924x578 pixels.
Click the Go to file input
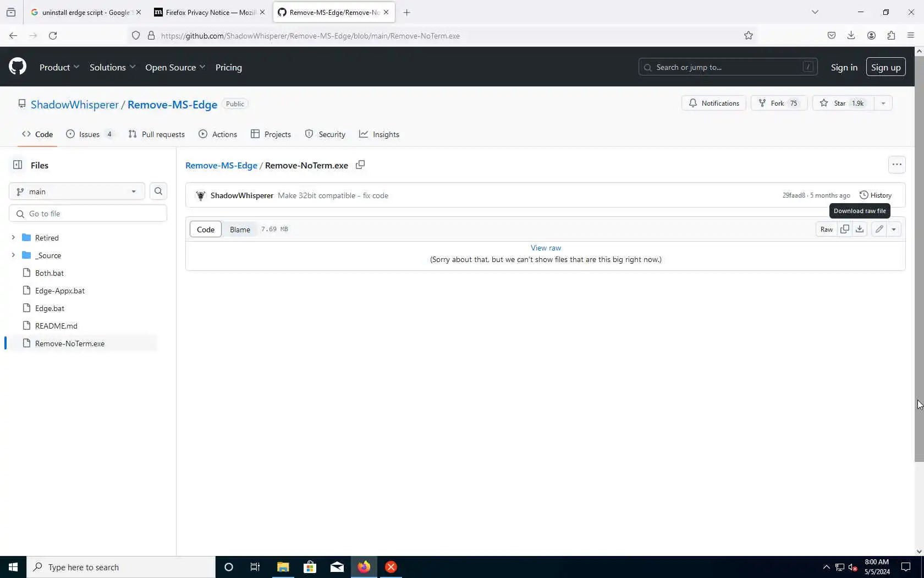pyautogui.click(x=88, y=213)
